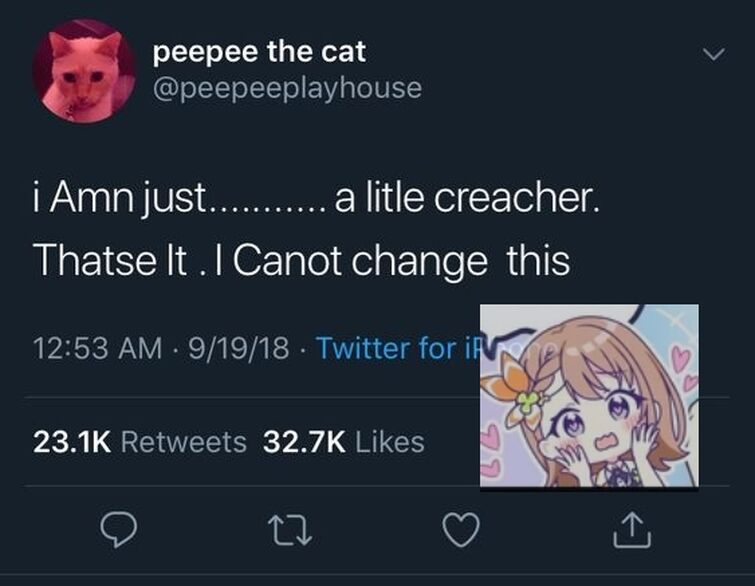The width and height of the screenshot is (755, 586).
Task: Like the tweet with the heart icon
Action: (x=461, y=530)
